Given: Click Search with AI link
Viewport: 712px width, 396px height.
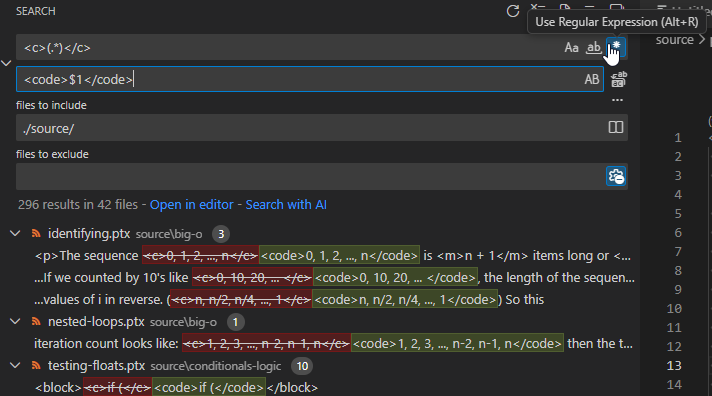Looking at the screenshot, I should click(x=286, y=205).
